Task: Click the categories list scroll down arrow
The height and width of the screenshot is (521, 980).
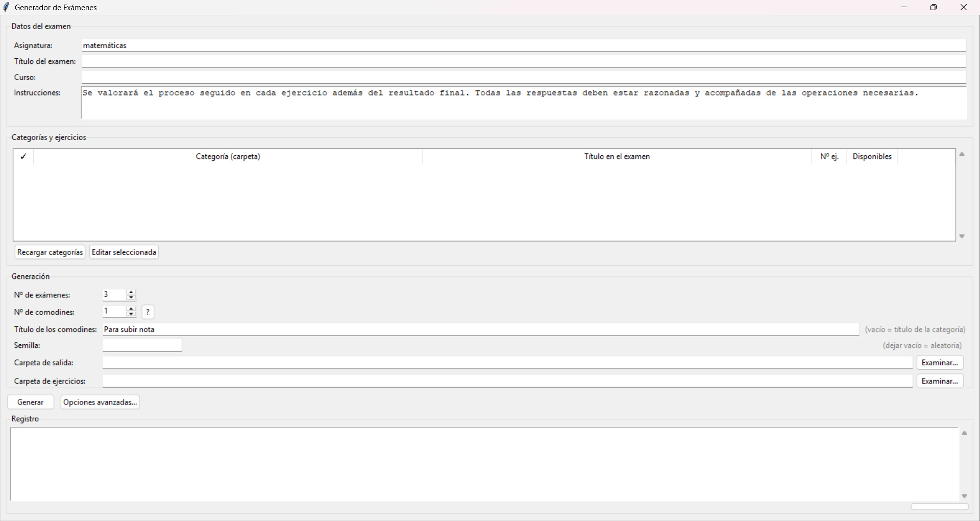Action: [x=962, y=236]
